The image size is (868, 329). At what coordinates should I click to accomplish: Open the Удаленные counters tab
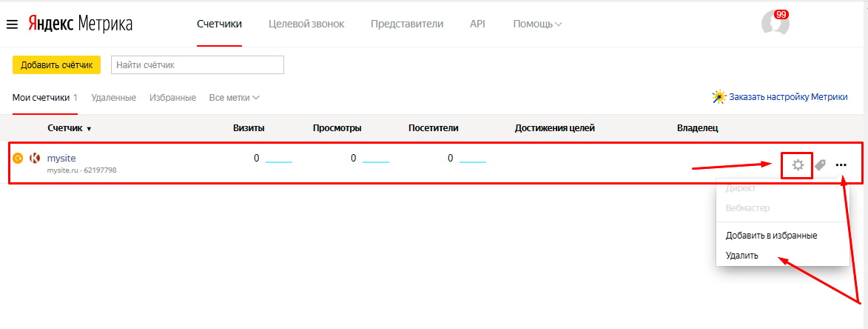click(x=114, y=97)
